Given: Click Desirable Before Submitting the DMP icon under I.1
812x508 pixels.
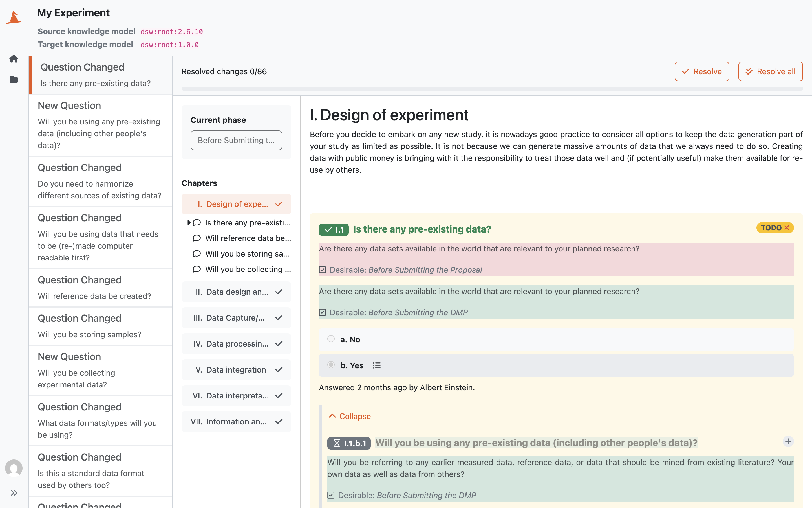Looking at the screenshot, I should [323, 312].
